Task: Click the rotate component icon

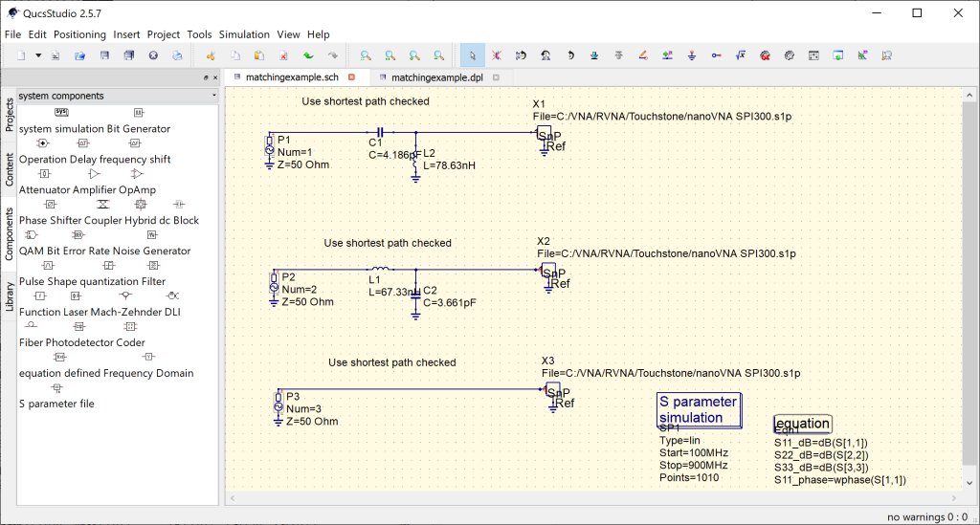Action: pyautogui.click(x=570, y=55)
